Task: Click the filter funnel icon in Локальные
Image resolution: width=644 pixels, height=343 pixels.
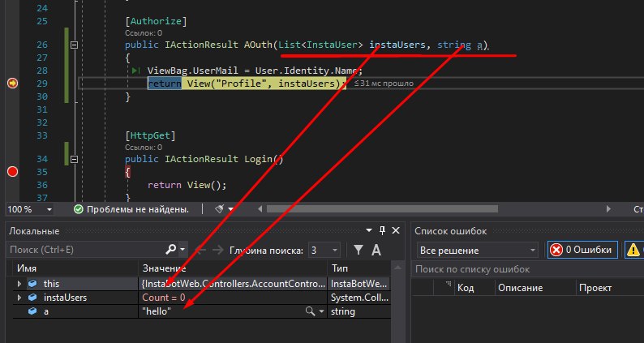Action: click(x=358, y=249)
